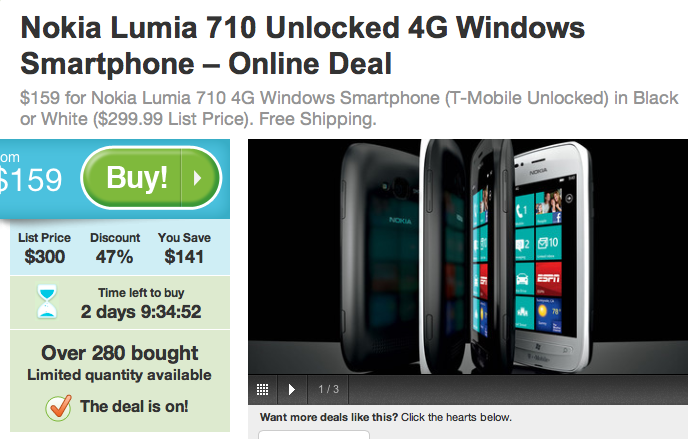Click the deal subtitle with Free Shipping
This screenshot has width=697, height=439.
(x=349, y=108)
